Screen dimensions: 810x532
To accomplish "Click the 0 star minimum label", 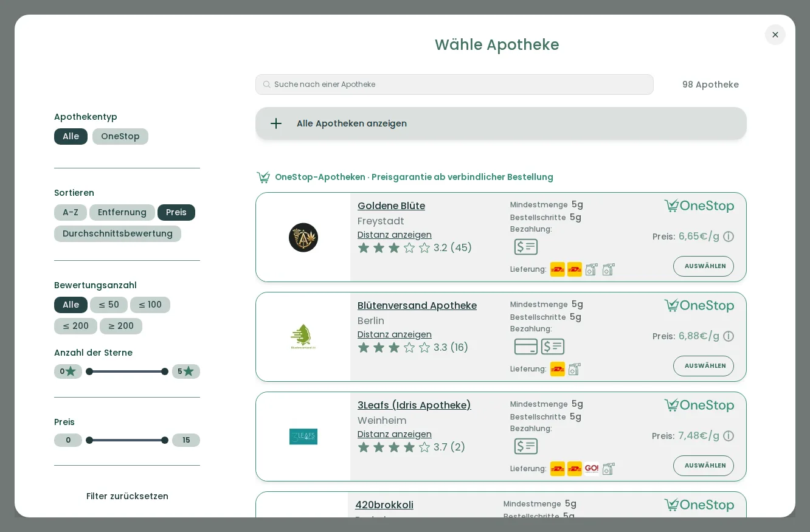I will (x=68, y=371).
